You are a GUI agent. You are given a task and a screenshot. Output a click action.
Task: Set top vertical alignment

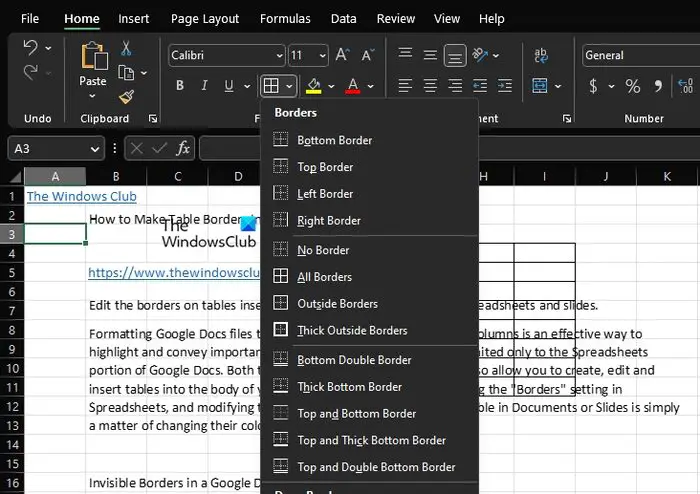point(405,54)
